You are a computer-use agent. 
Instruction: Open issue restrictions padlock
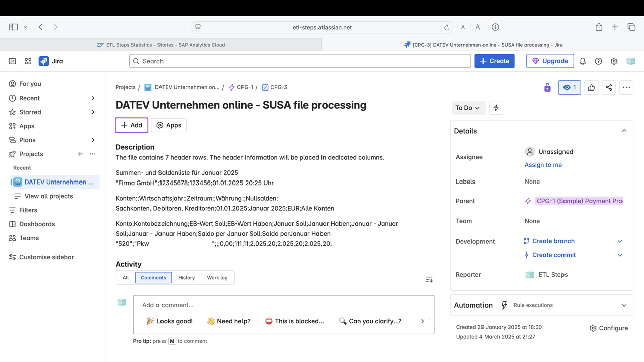(x=547, y=87)
